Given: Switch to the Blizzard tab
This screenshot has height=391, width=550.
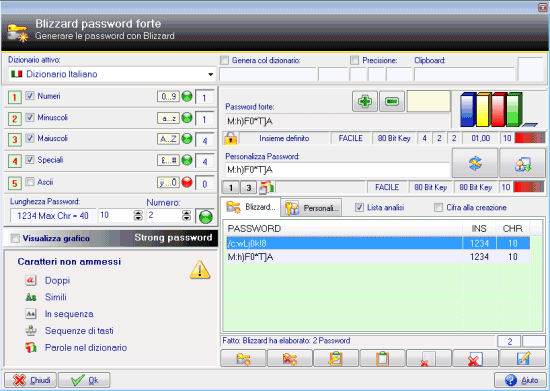Looking at the screenshot, I should click(251, 207).
